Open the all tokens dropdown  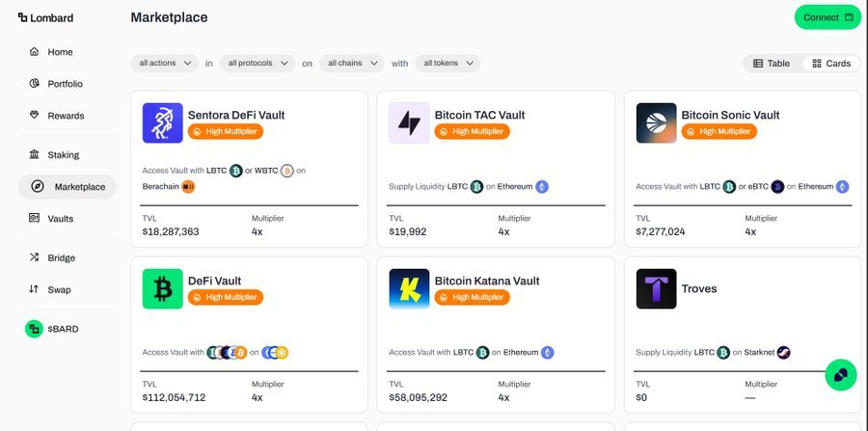[448, 63]
